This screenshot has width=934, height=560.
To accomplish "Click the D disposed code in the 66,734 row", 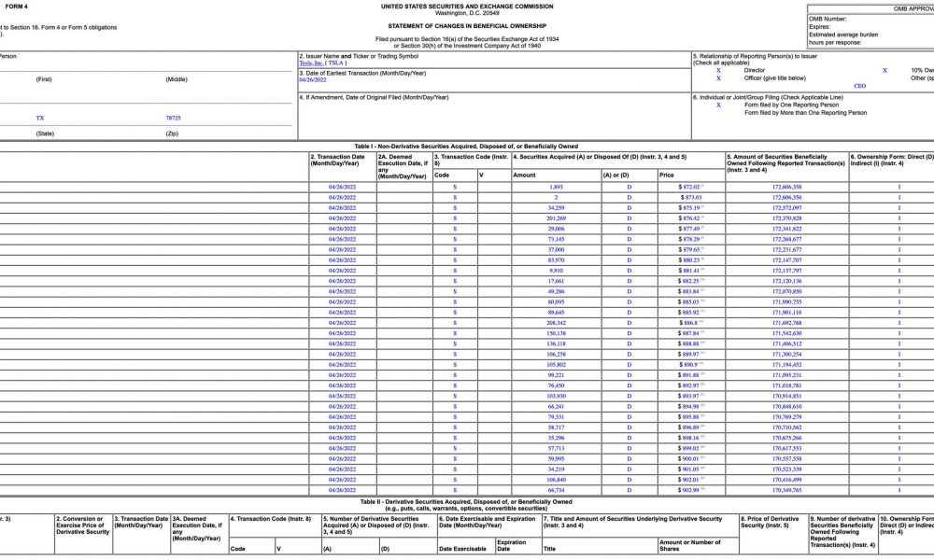I will point(629,490).
